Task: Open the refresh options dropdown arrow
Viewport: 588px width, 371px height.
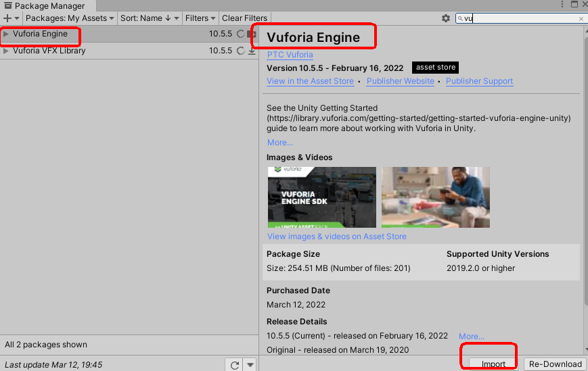Action: coord(250,365)
